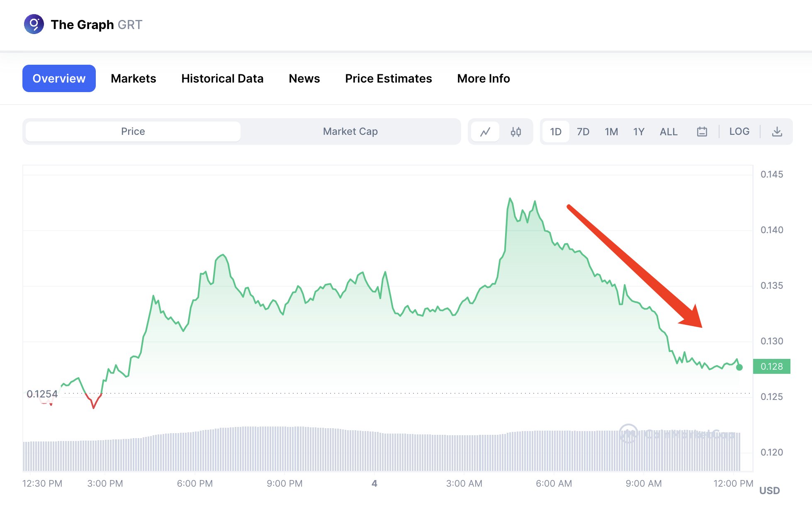Open the Historical Data tab
Viewport: 812px width, 507px height.
coord(222,78)
